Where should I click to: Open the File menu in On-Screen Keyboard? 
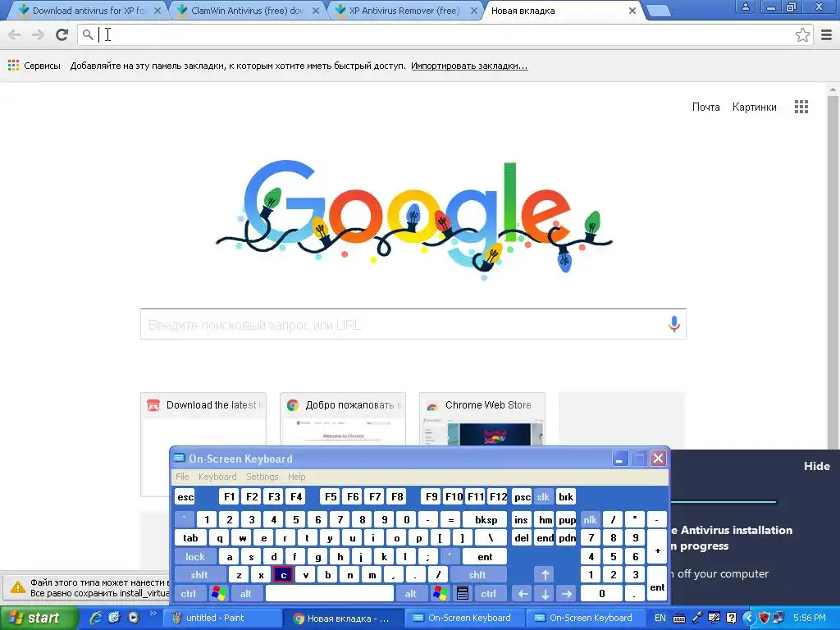click(x=182, y=477)
